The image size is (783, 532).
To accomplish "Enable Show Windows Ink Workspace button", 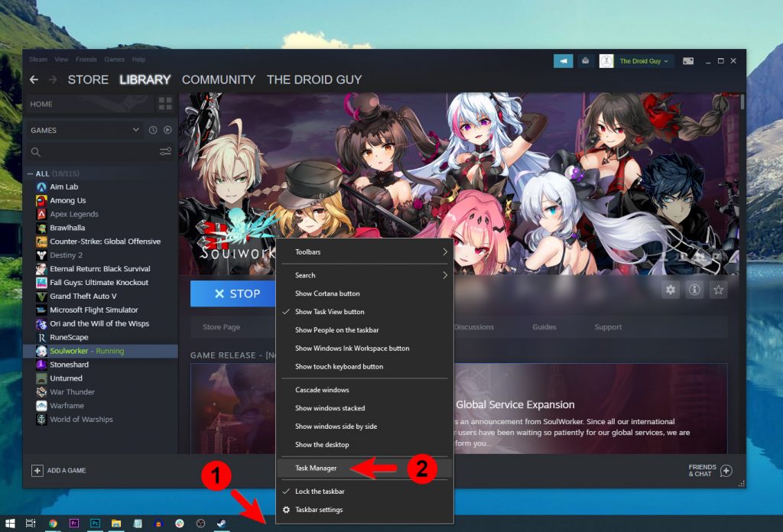I will (x=365, y=349).
